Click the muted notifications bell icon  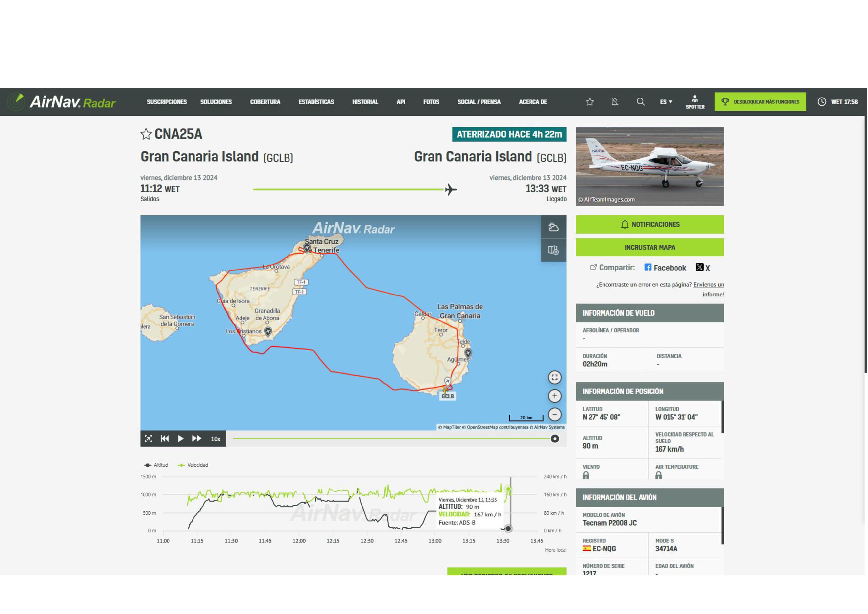tap(615, 102)
